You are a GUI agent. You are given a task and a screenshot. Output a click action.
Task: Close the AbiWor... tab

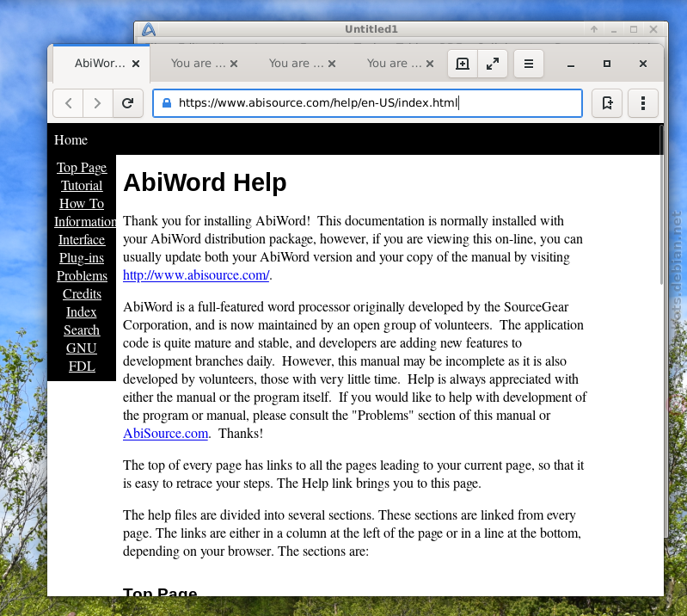(x=136, y=64)
